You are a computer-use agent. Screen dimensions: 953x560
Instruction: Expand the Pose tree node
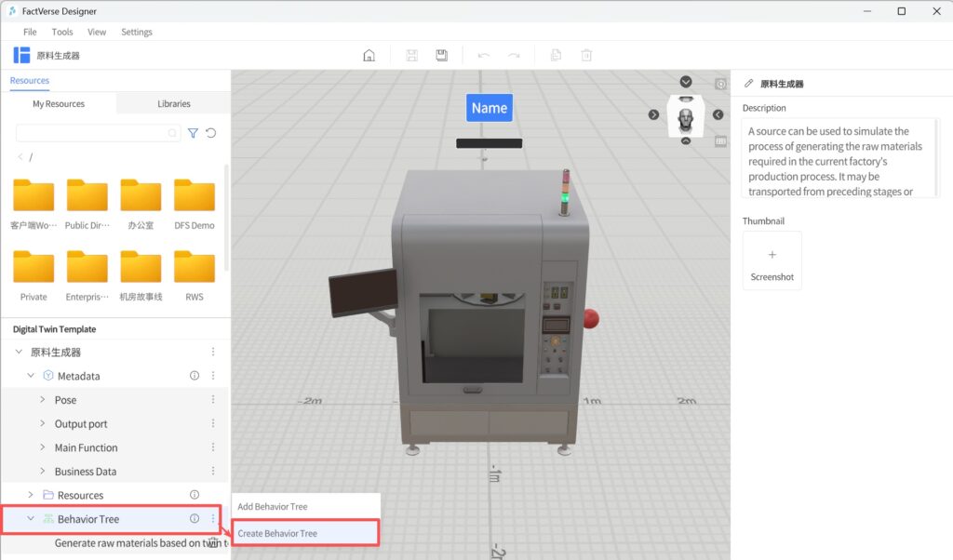click(43, 400)
